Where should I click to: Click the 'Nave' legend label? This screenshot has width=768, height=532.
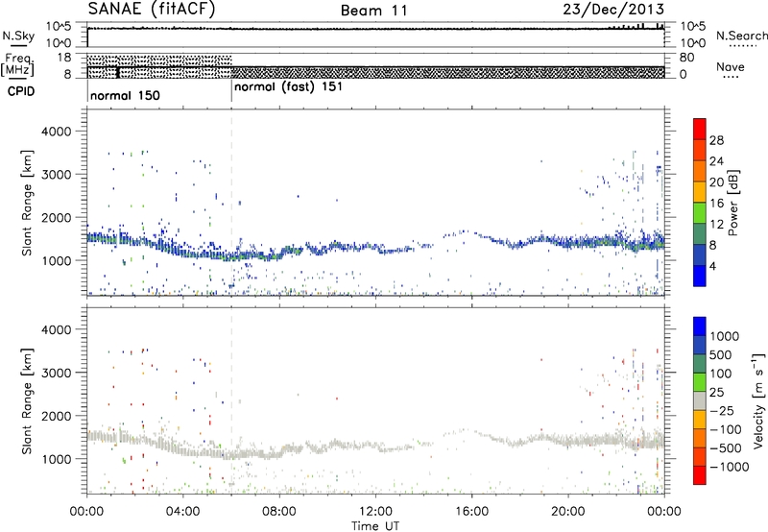click(x=730, y=67)
